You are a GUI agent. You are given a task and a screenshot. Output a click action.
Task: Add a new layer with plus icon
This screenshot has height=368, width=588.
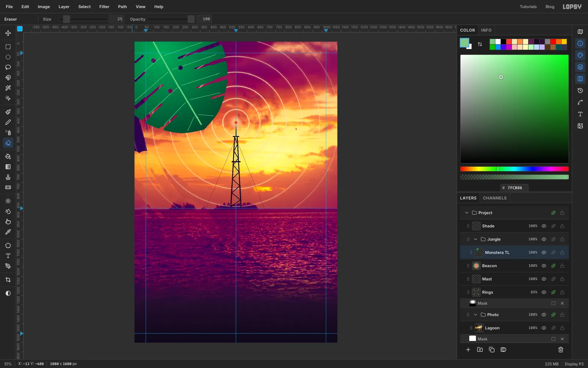(x=468, y=350)
